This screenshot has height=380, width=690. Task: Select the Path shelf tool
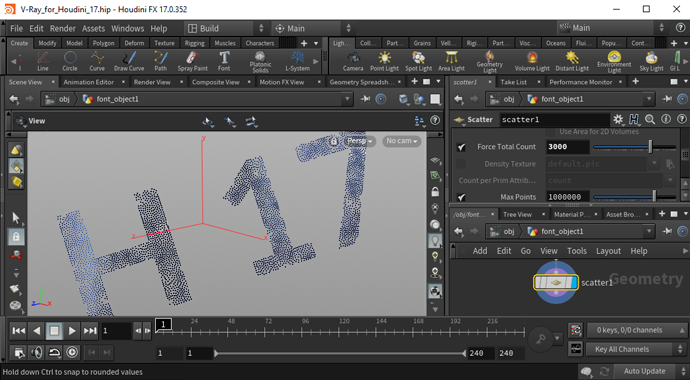161,61
